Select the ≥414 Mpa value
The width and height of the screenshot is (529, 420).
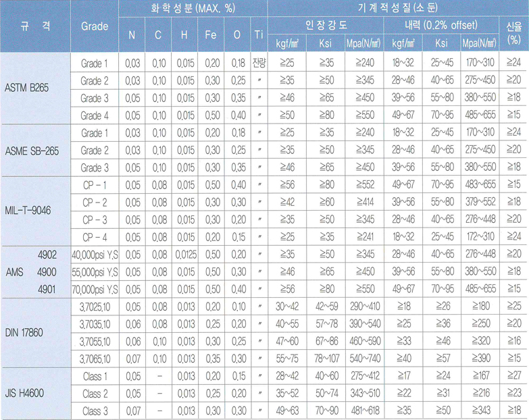click(366, 203)
